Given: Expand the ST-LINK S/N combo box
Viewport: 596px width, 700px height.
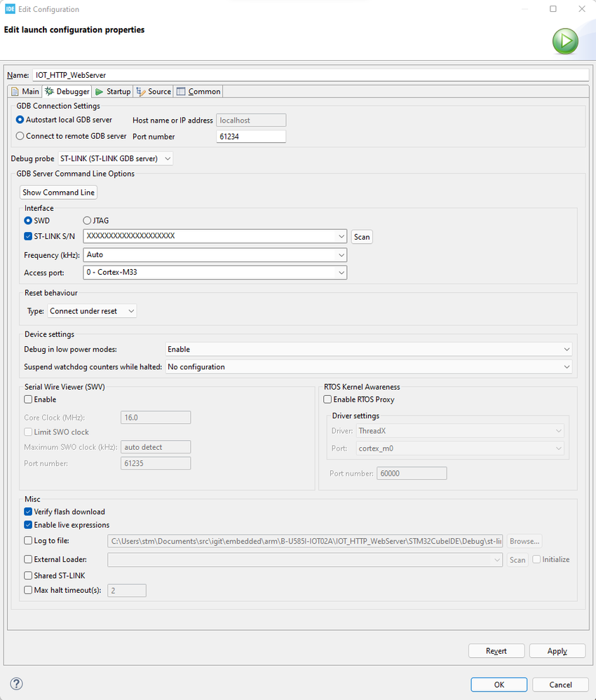Looking at the screenshot, I should tap(341, 236).
